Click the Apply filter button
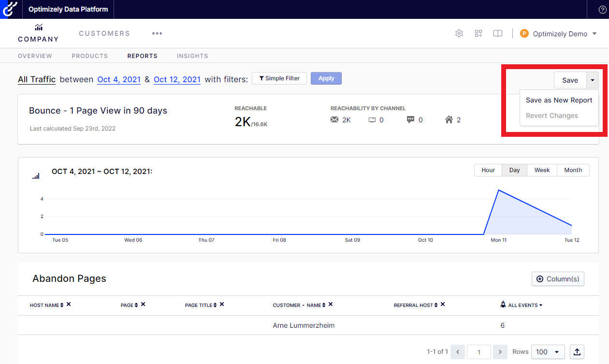This screenshot has height=364, width=609. coord(326,78)
